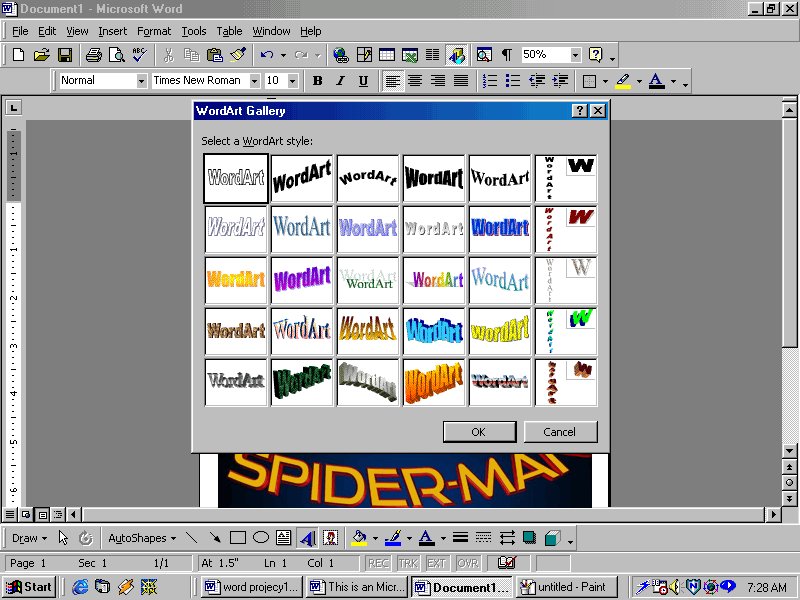Click the Increase Indent icon
The width and height of the screenshot is (800, 600).
[560, 81]
